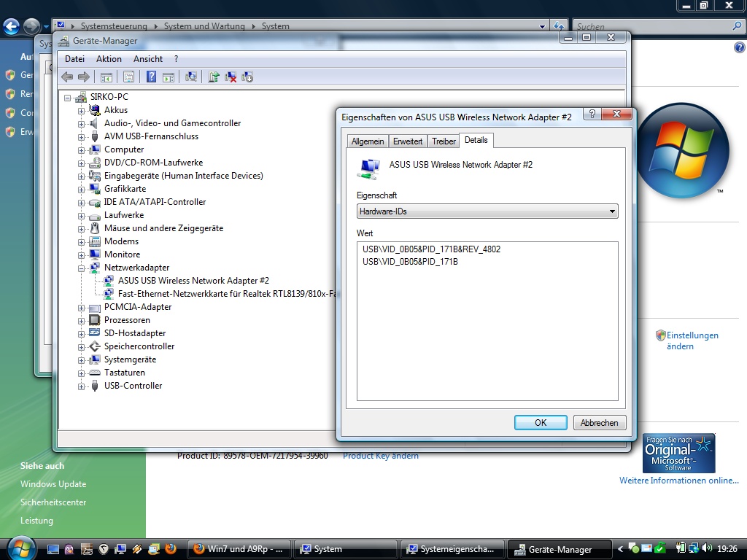The height and width of the screenshot is (560, 747).
Task: Open the Windows Update link
Action: tap(53, 484)
